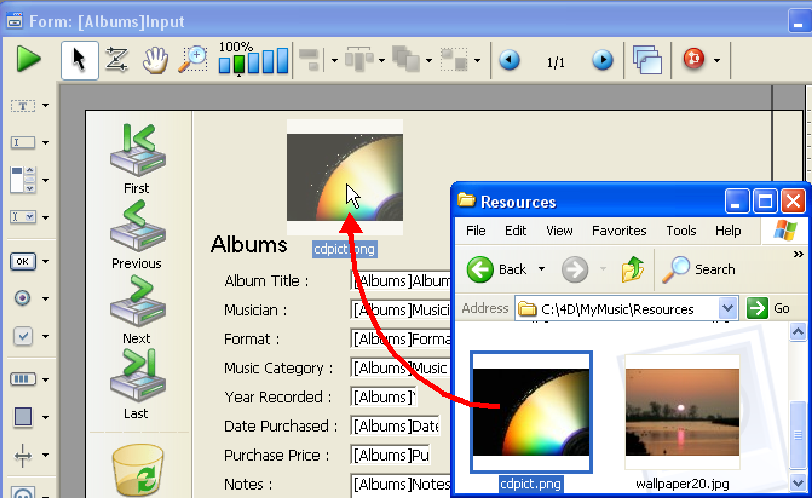Open the align objects dropdown arrow
Image resolution: width=812 pixels, height=498 pixels.
[335, 61]
